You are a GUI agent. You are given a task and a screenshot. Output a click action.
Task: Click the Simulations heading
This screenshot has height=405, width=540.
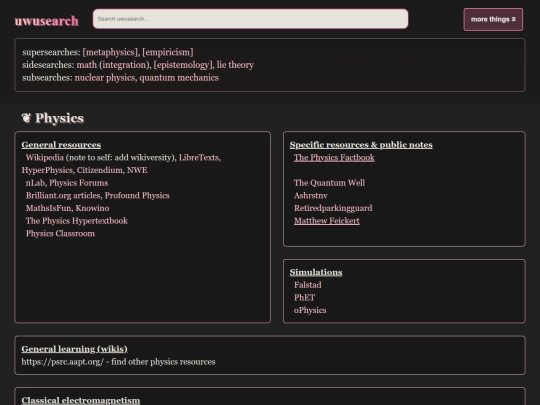tap(316, 272)
